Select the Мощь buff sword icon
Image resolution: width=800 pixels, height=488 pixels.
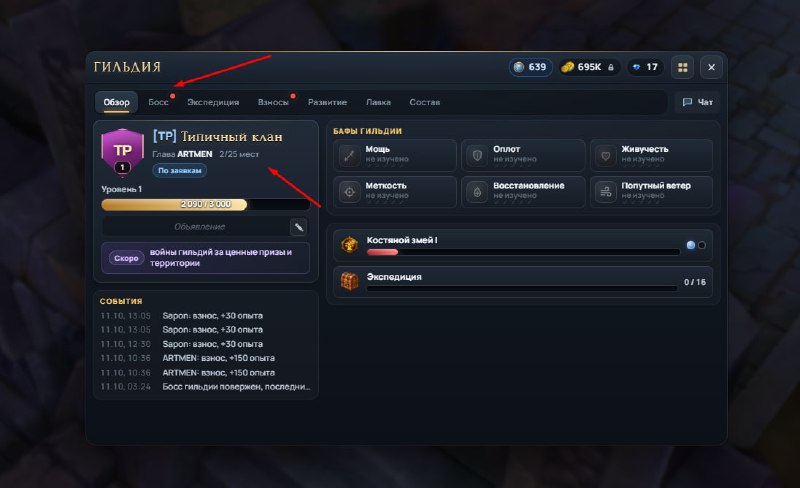click(349, 155)
